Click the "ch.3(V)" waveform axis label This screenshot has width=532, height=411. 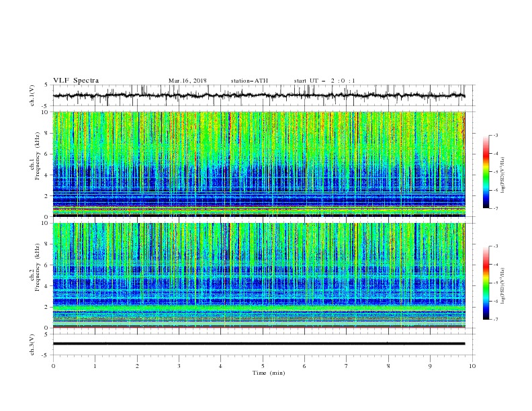(x=32, y=345)
